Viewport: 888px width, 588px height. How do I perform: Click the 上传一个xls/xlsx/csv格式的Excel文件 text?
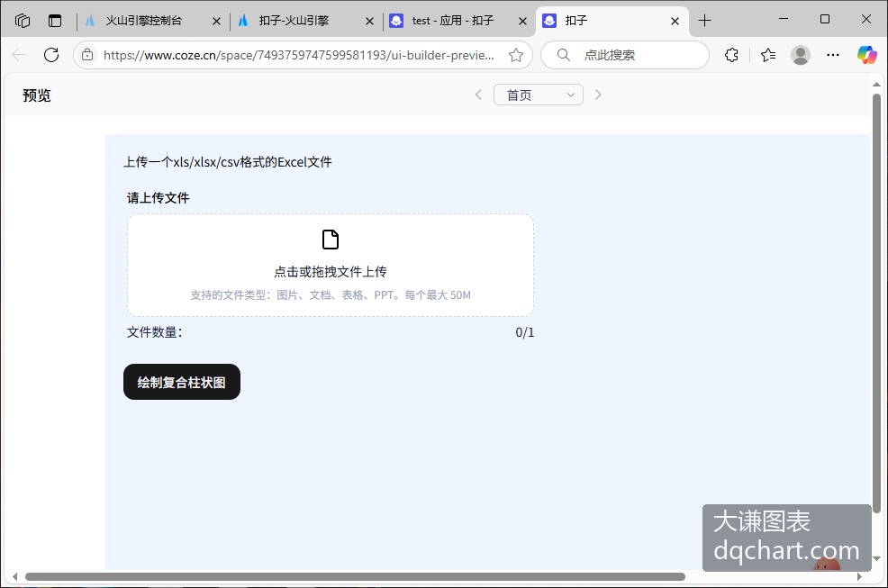point(228,162)
